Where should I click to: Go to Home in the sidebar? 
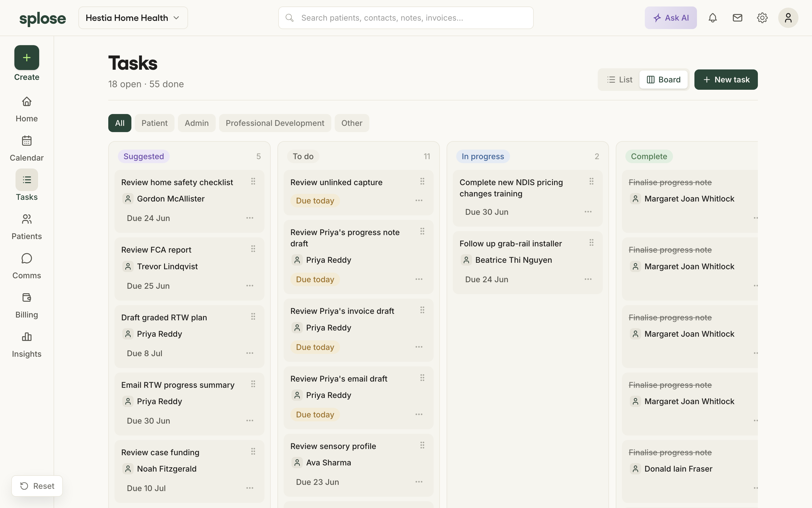coord(27,109)
